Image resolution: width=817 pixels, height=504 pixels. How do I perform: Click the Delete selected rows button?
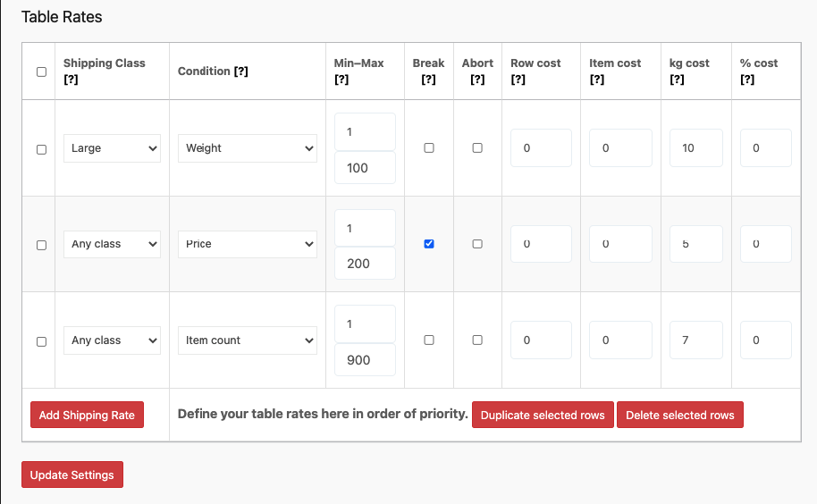[x=679, y=415]
